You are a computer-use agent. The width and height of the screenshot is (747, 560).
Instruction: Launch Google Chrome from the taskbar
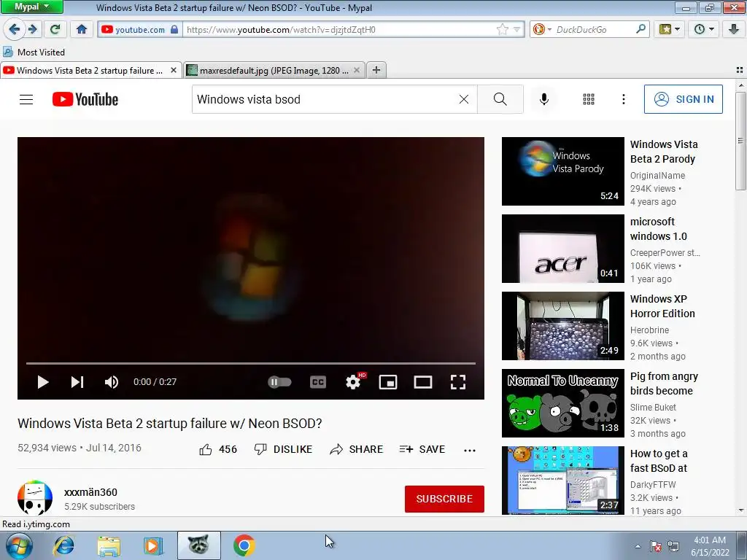[x=244, y=545]
